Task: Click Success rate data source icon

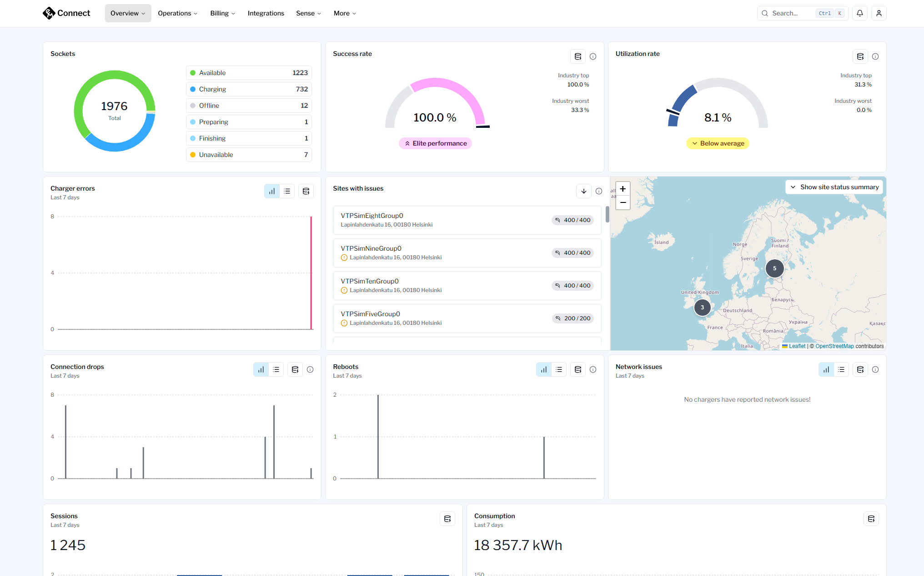Action: point(577,56)
